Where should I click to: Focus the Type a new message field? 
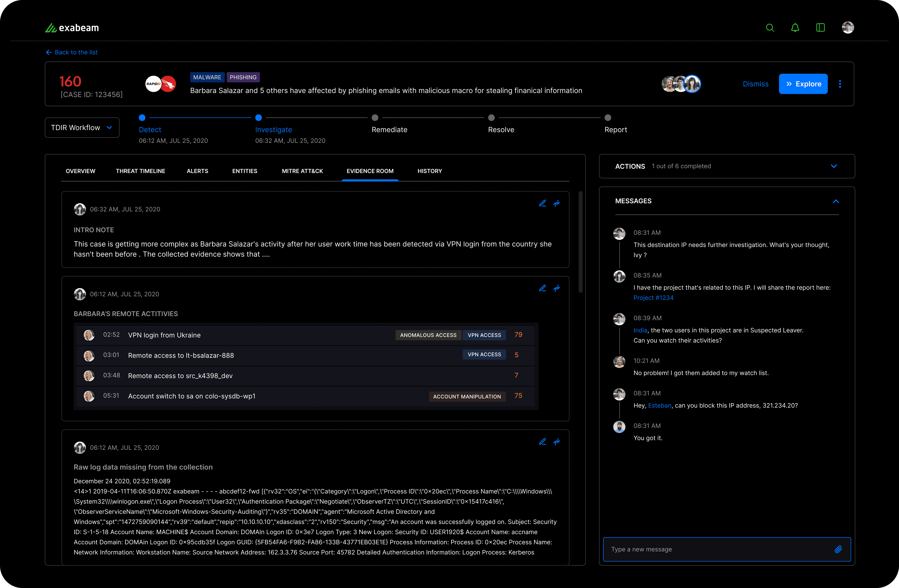tap(727, 549)
